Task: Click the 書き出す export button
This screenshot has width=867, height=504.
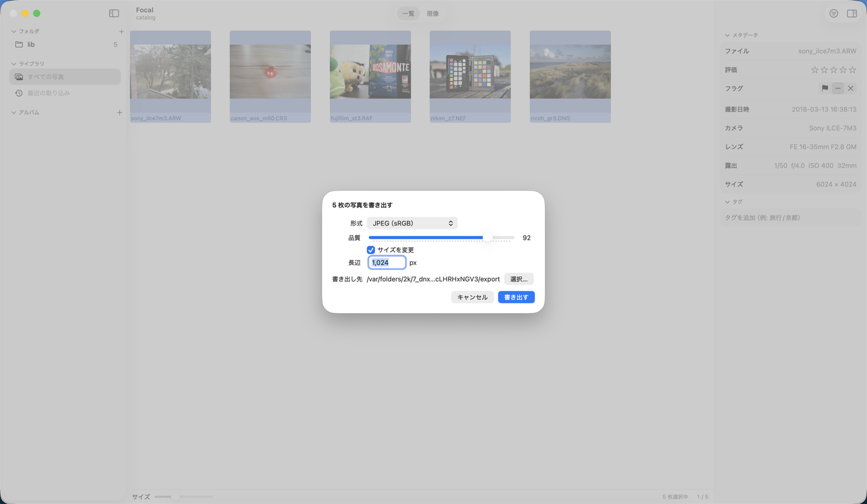Action: (x=516, y=297)
